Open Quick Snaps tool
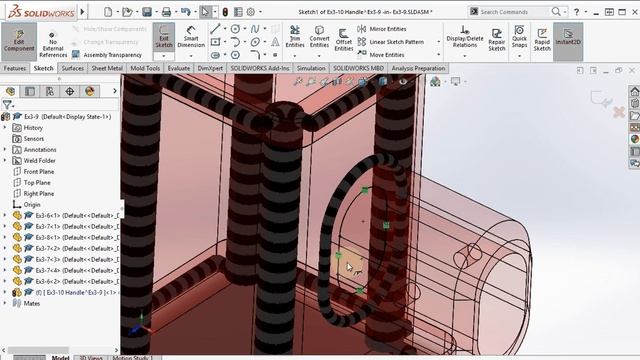This screenshot has width=640, height=360. [x=519, y=37]
